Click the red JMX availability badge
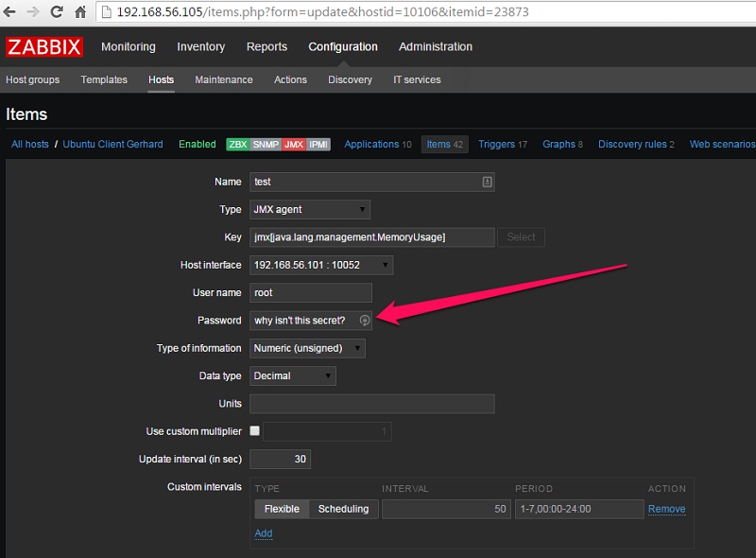The height and width of the screenshot is (558, 756). [295, 145]
